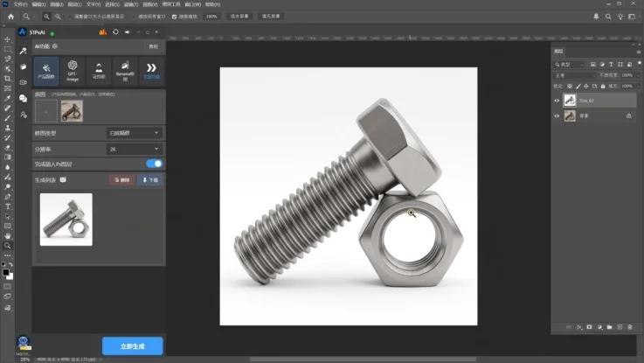Select the Type tool
Viewport: 644px width, 363px height.
click(7, 206)
